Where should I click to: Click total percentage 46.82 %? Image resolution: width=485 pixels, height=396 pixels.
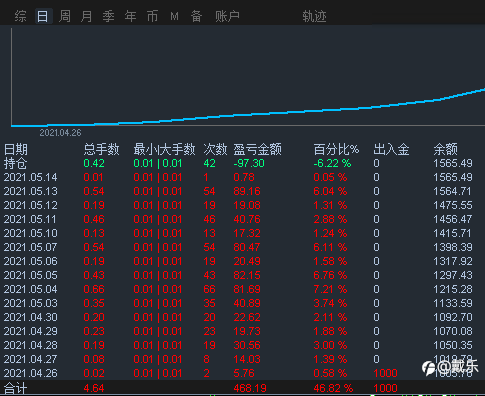[333, 388]
